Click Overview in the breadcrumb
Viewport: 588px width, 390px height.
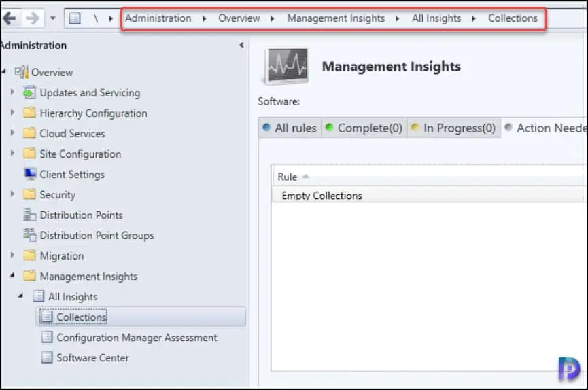tap(239, 18)
